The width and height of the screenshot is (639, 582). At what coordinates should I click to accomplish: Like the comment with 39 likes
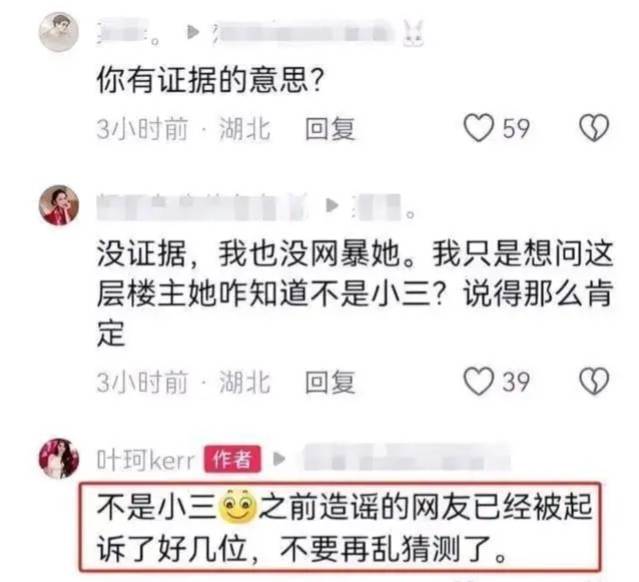click(479, 381)
